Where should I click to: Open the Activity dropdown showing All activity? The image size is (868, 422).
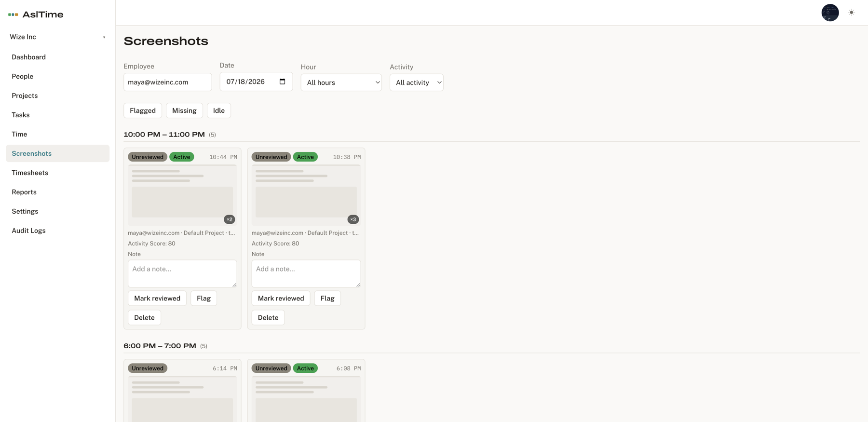click(x=417, y=82)
